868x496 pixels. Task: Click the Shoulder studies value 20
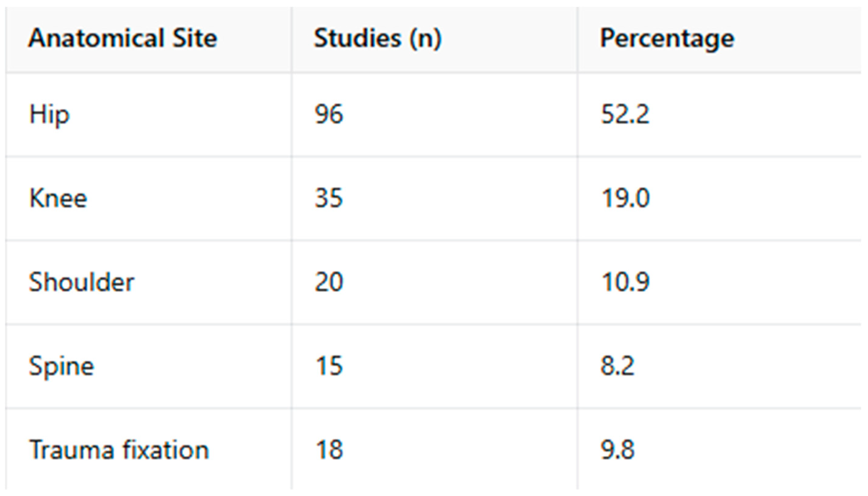pos(329,282)
